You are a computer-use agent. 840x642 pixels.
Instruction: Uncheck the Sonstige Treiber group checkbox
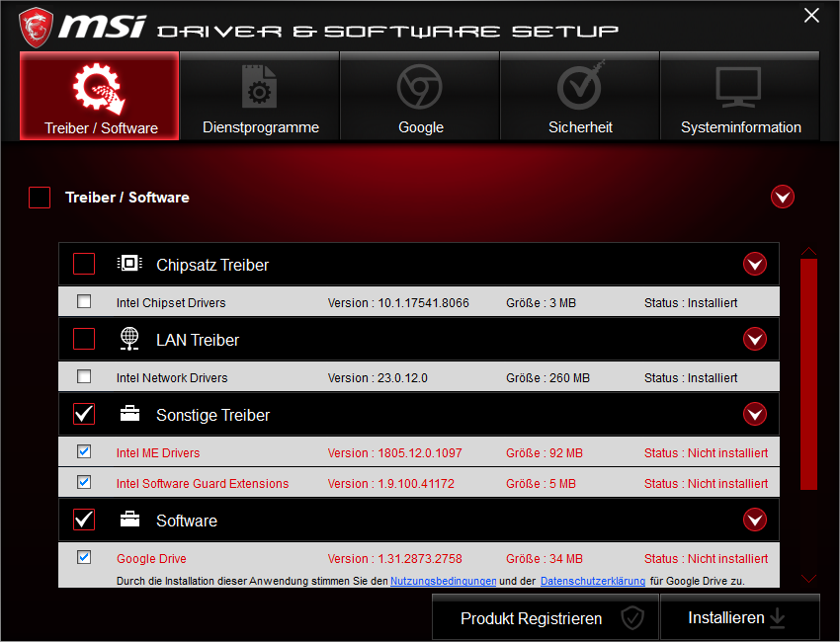click(84, 414)
